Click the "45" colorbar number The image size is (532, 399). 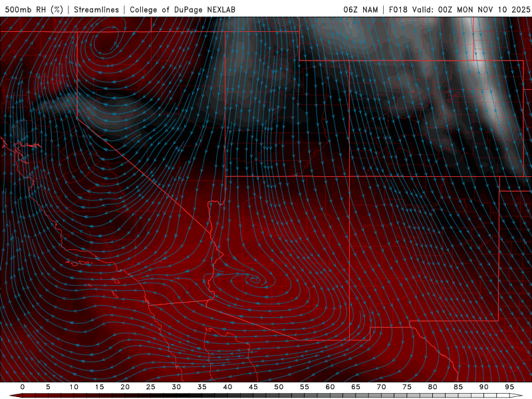[253, 387]
